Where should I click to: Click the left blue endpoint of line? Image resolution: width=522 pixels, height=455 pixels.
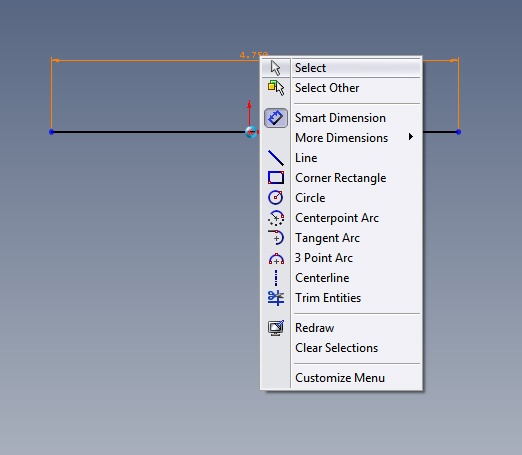pyautogui.click(x=51, y=132)
